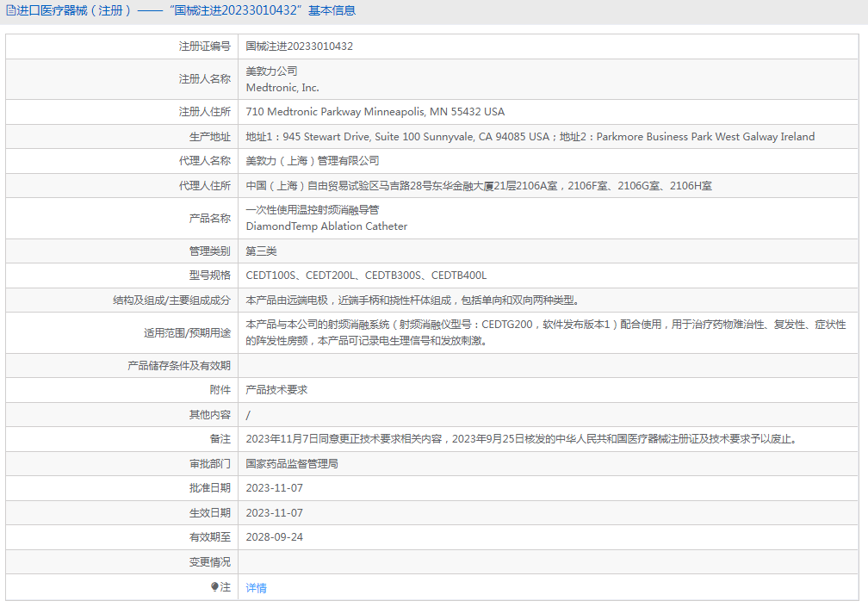This screenshot has width=868, height=607.
Task: Select the 批准日期 row's 2023-11-07 value
Action: [x=274, y=488]
